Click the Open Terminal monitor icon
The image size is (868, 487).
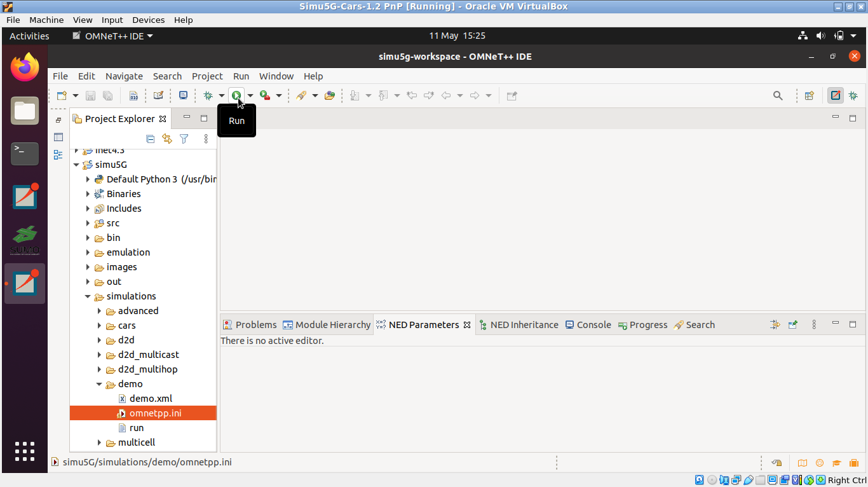[183, 95]
